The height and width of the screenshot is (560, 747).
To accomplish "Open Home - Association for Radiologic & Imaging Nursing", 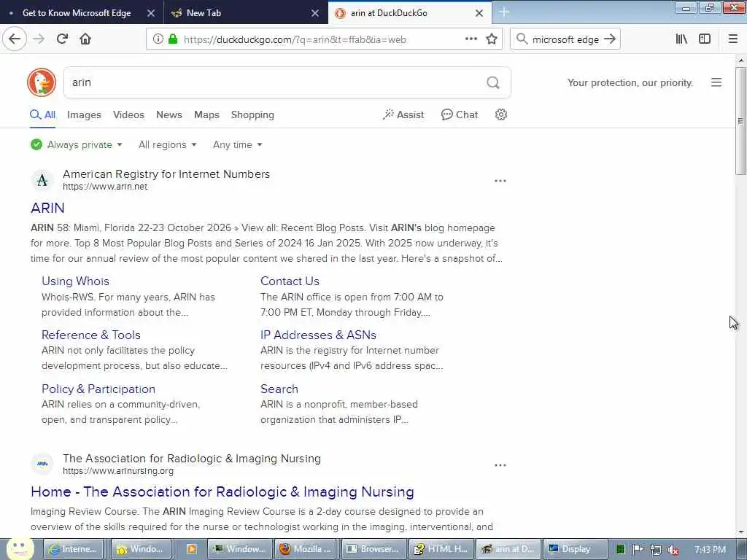I will (x=222, y=492).
